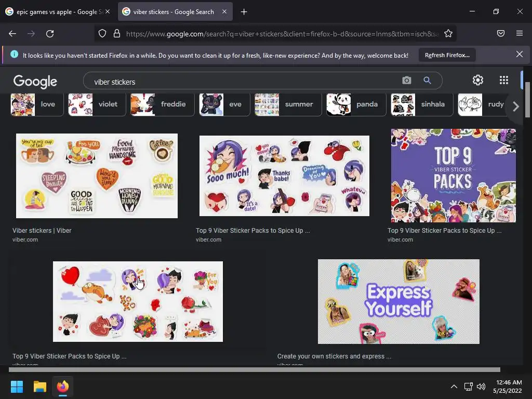Screen dimensions: 532x399
Task: Open the 'Good Morning Handsome' stickers image
Action: click(x=97, y=176)
